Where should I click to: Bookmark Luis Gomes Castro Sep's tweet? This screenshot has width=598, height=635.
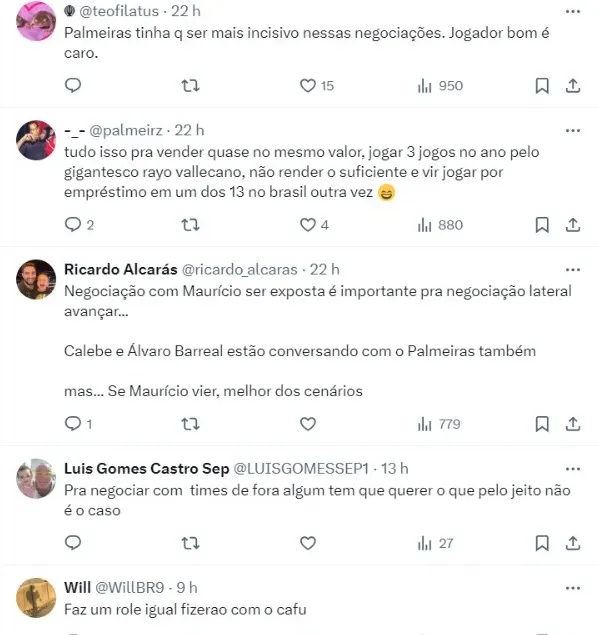click(542, 543)
